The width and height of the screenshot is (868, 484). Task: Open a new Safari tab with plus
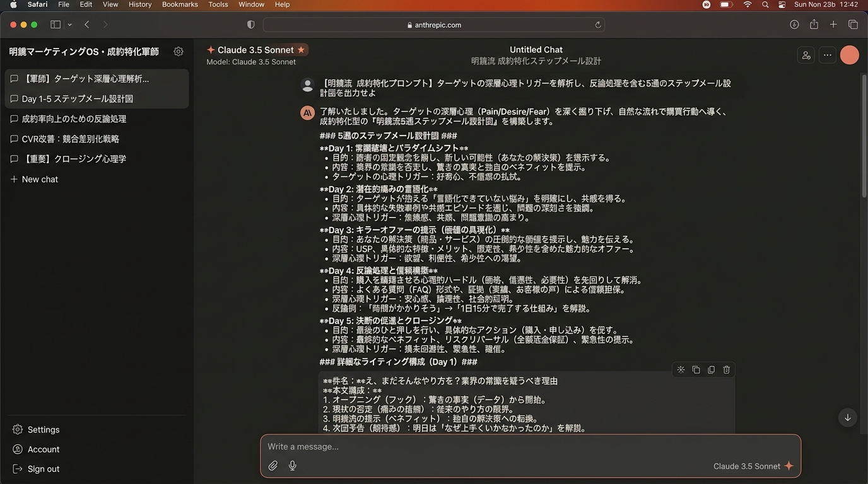point(833,25)
